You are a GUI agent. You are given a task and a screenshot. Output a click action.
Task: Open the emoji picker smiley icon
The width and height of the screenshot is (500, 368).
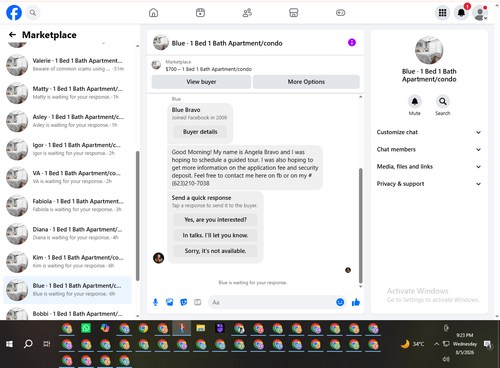click(340, 302)
